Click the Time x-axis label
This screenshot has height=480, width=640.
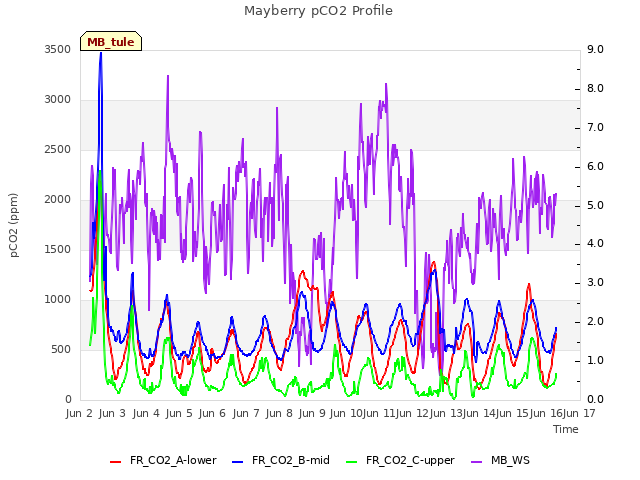pyautogui.click(x=566, y=429)
